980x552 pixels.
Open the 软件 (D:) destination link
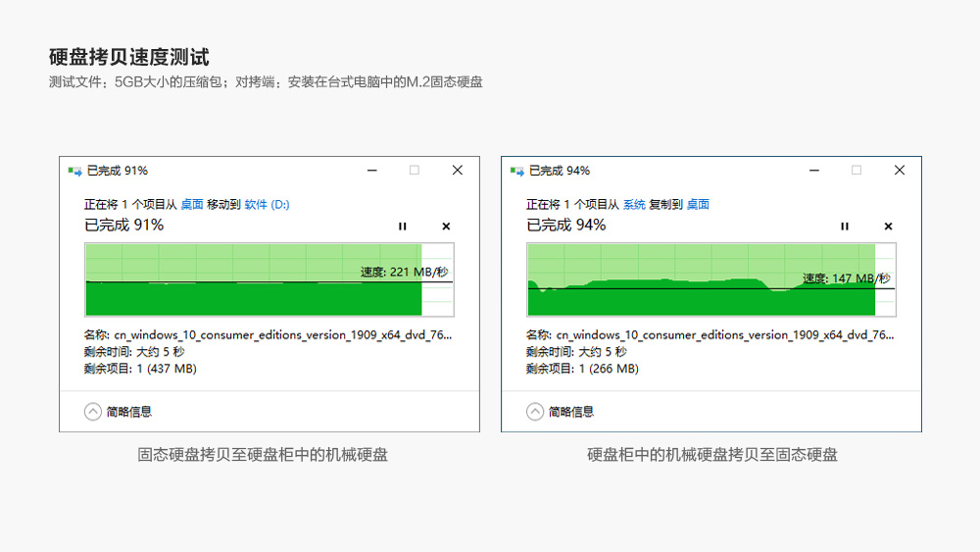pos(267,204)
